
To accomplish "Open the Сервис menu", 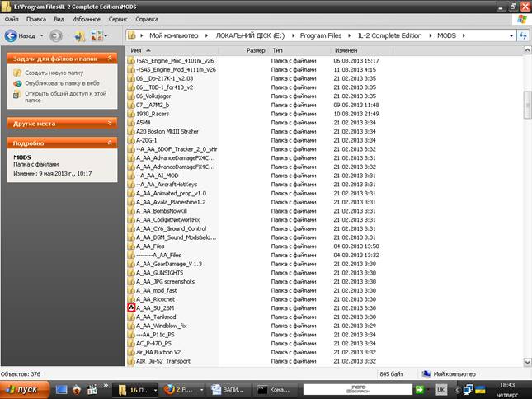I will 118,19.
